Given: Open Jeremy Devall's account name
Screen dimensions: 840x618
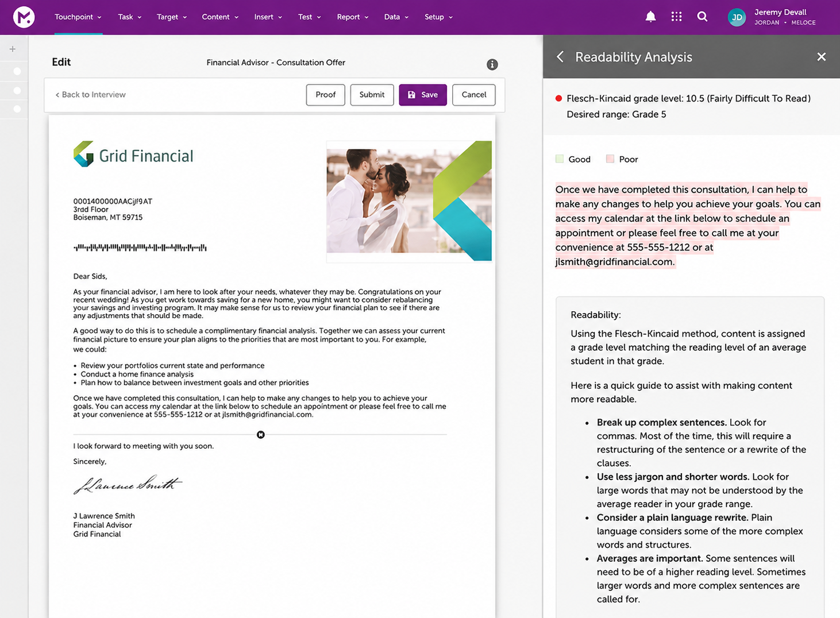Looking at the screenshot, I should click(780, 12).
